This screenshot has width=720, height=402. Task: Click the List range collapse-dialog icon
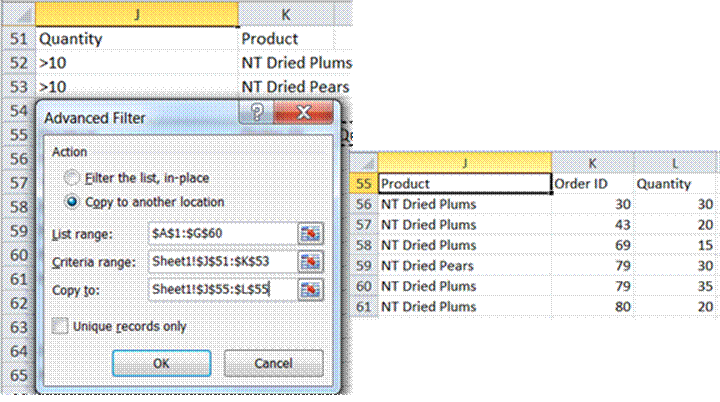311,233
